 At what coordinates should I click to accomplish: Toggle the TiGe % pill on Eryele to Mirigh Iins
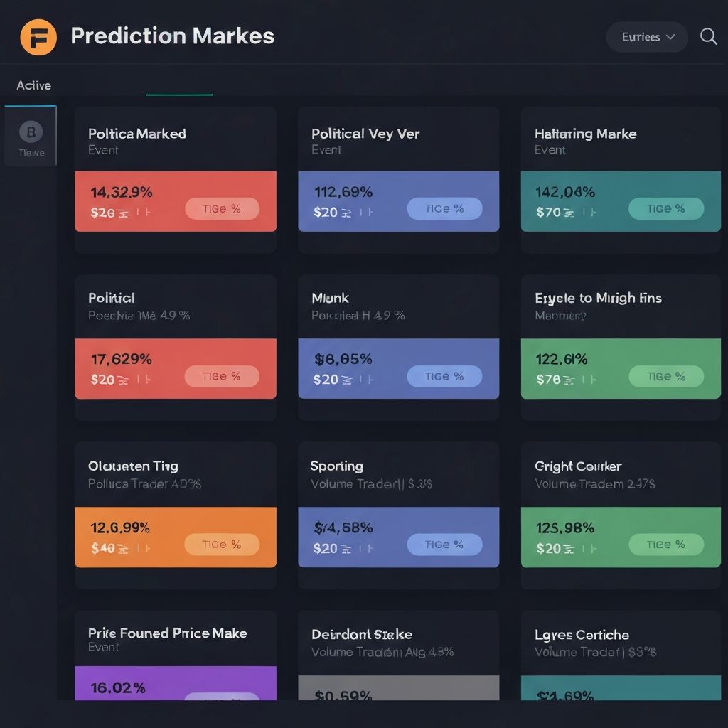tap(666, 376)
